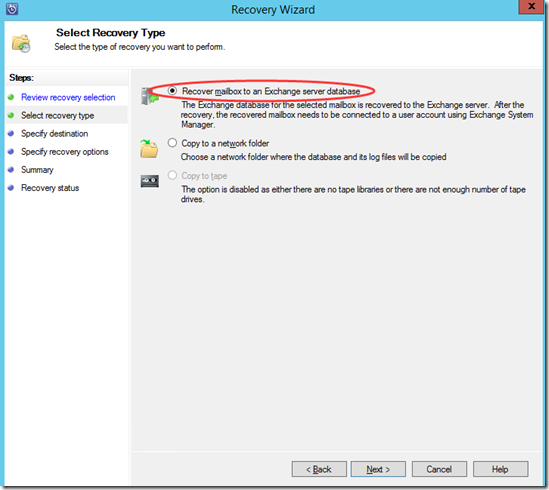Click the purple bullet beside Specify destination
Viewport: 549px width, 490px height.
[11, 133]
